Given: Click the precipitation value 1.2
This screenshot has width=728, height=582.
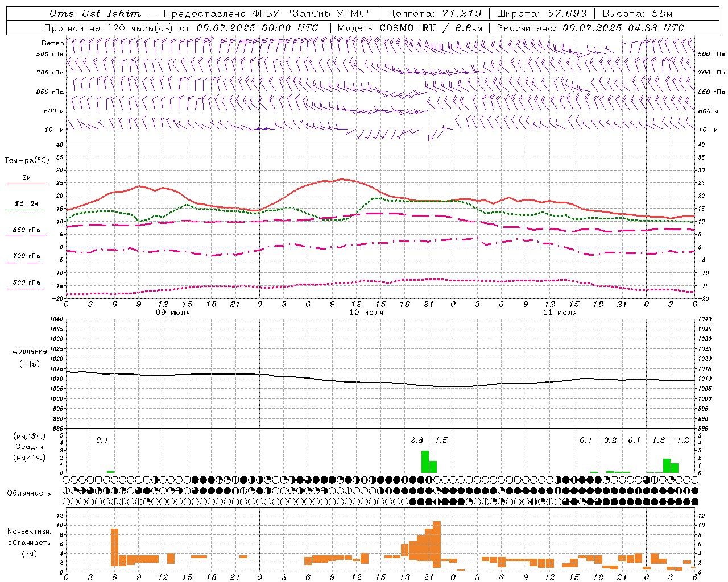Looking at the screenshot, I should pos(683,440).
